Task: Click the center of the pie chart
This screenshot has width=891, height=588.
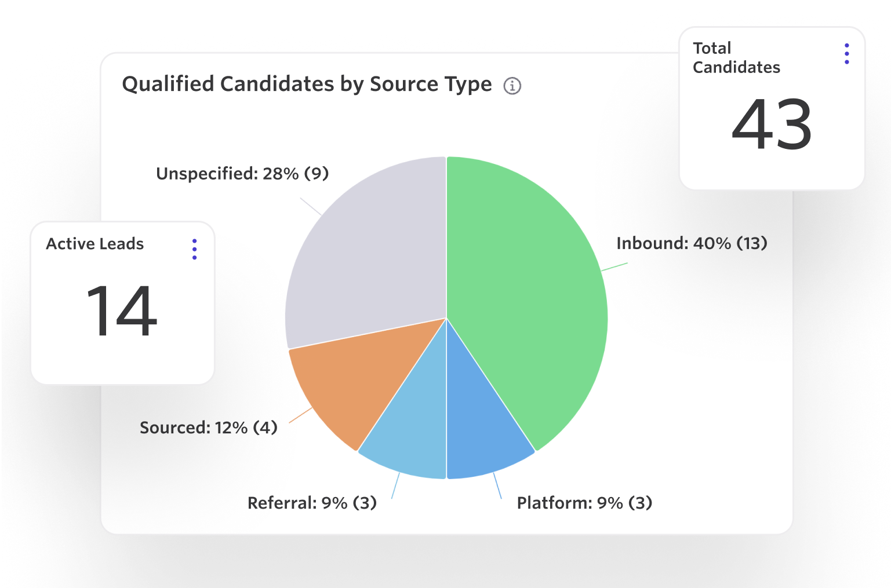Action: 446,317
